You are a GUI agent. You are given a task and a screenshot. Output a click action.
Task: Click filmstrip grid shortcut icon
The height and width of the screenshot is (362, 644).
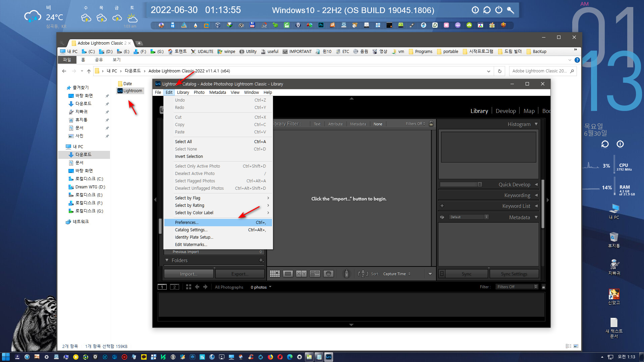[x=189, y=287]
